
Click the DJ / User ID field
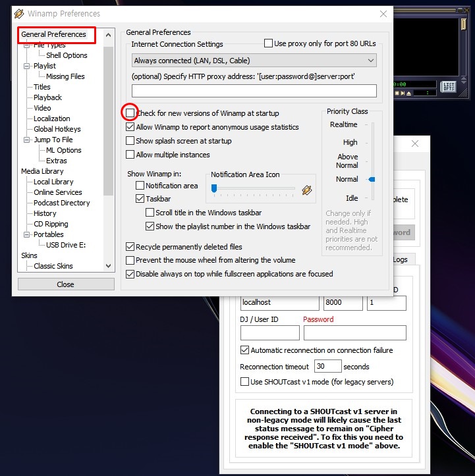tap(270, 332)
